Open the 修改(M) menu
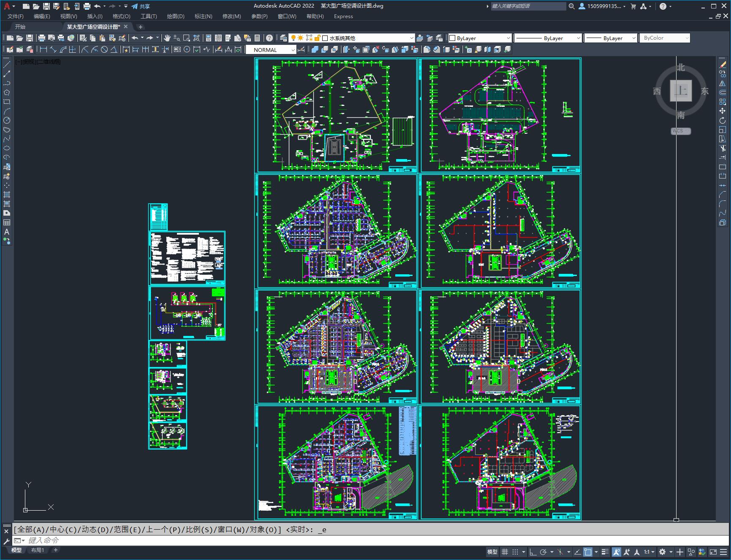 [231, 16]
